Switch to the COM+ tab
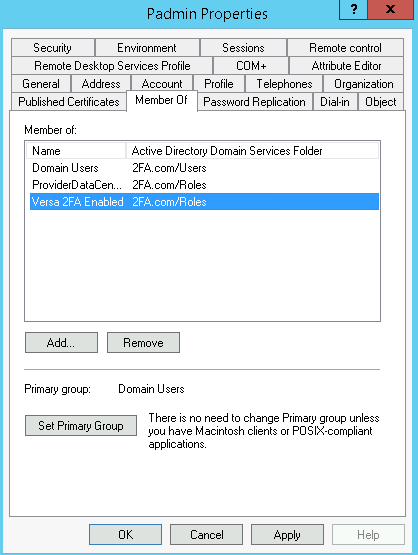This screenshot has width=418, height=555. [x=251, y=66]
